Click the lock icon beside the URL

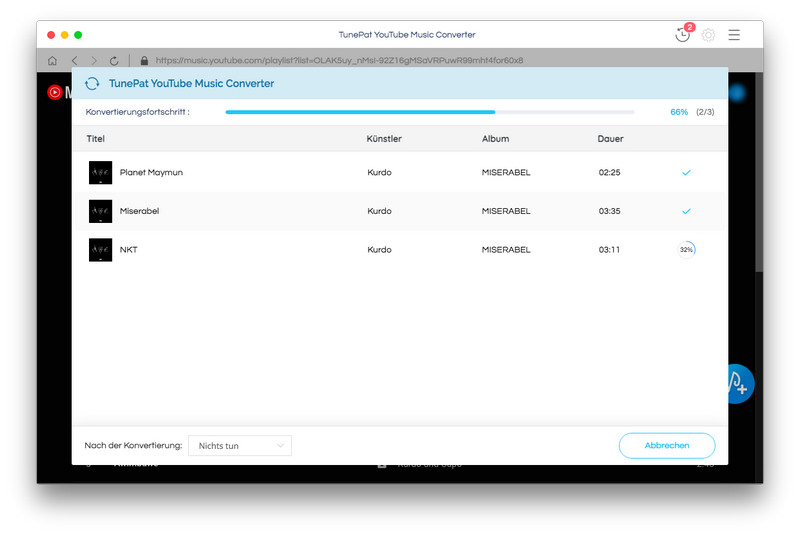pos(144,61)
